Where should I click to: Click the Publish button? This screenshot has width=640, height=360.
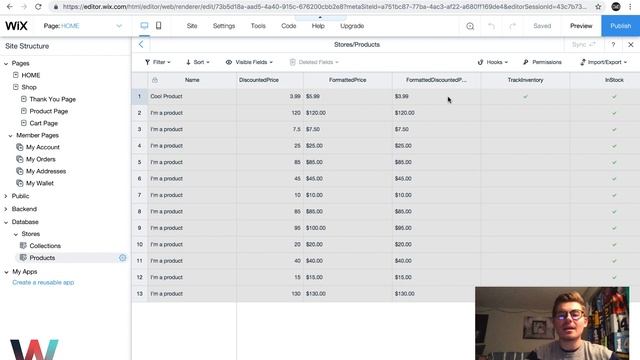620,26
